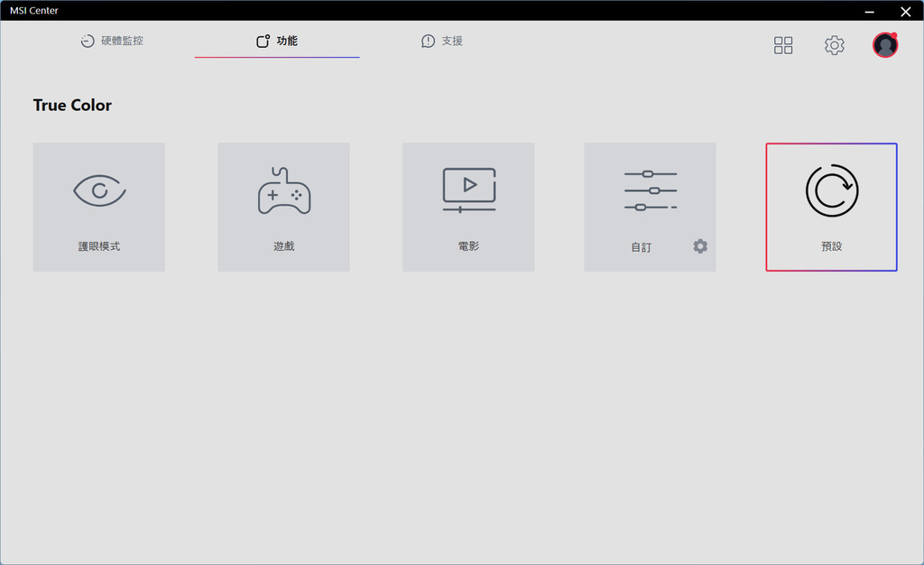Open the user profile avatar
Image resolution: width=924 pixels, height=565 pixels.
click(885, 45)
